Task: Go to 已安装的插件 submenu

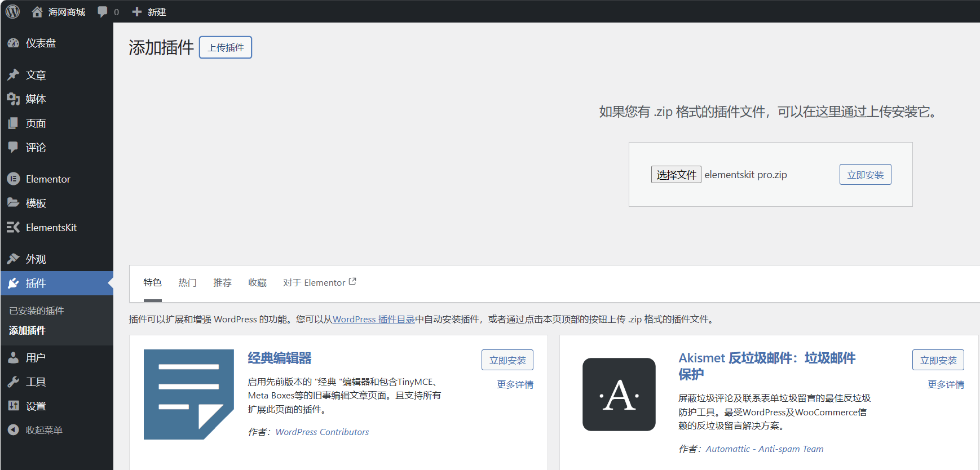Action: [x=37, y=311]
